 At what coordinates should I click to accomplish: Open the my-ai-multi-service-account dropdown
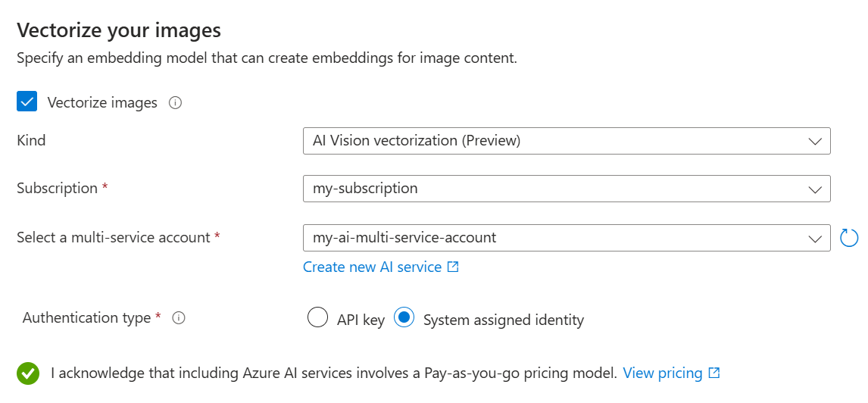click(x=560, y=238)
